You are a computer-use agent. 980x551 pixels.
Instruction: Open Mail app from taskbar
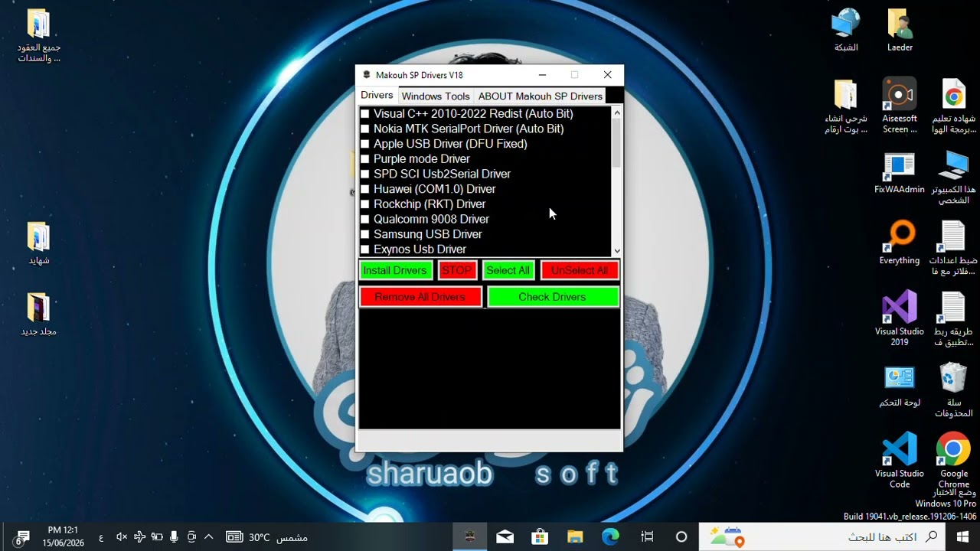[505, 536]
